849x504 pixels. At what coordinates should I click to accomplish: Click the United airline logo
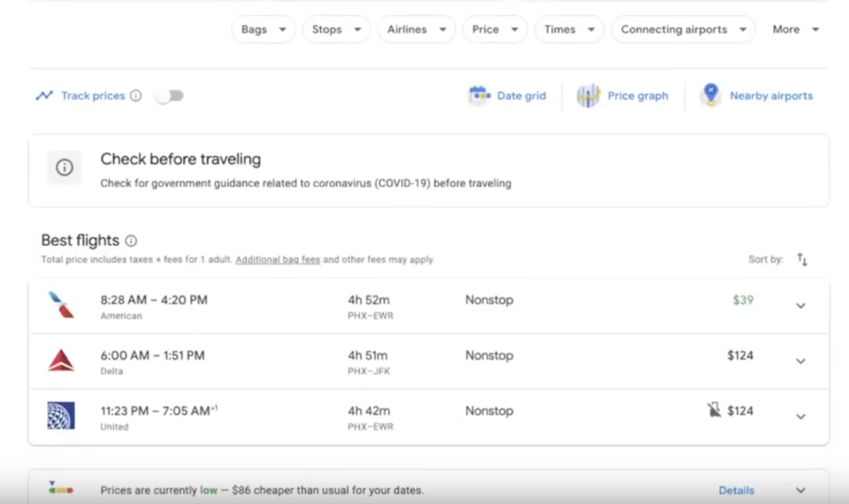(x=61, y=416)
